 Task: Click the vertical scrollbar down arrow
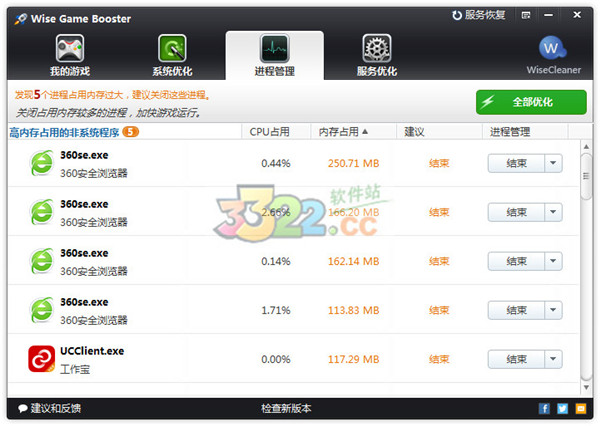pyautogui.click(x=586, y=386)
